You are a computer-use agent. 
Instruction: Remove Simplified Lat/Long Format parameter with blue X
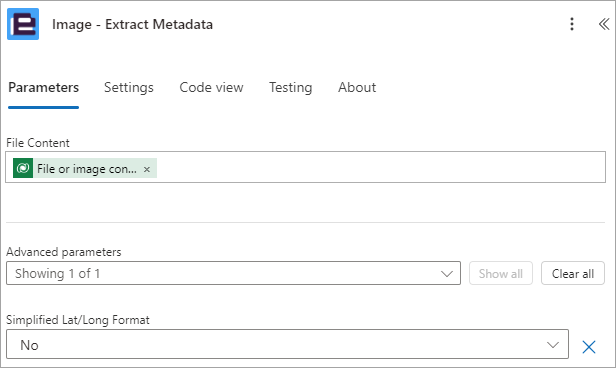(x=588, y=347)
